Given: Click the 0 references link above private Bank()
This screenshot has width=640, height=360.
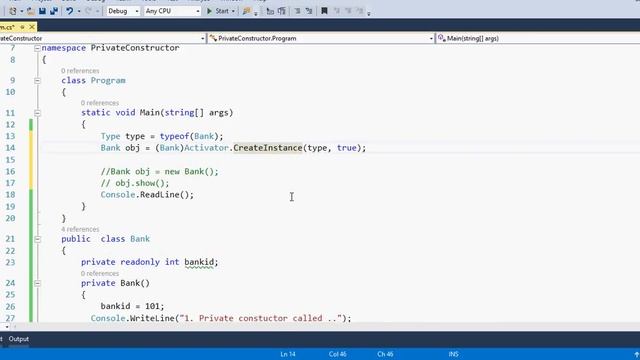Looking at the screenshot, I should (x=100, y=273).
